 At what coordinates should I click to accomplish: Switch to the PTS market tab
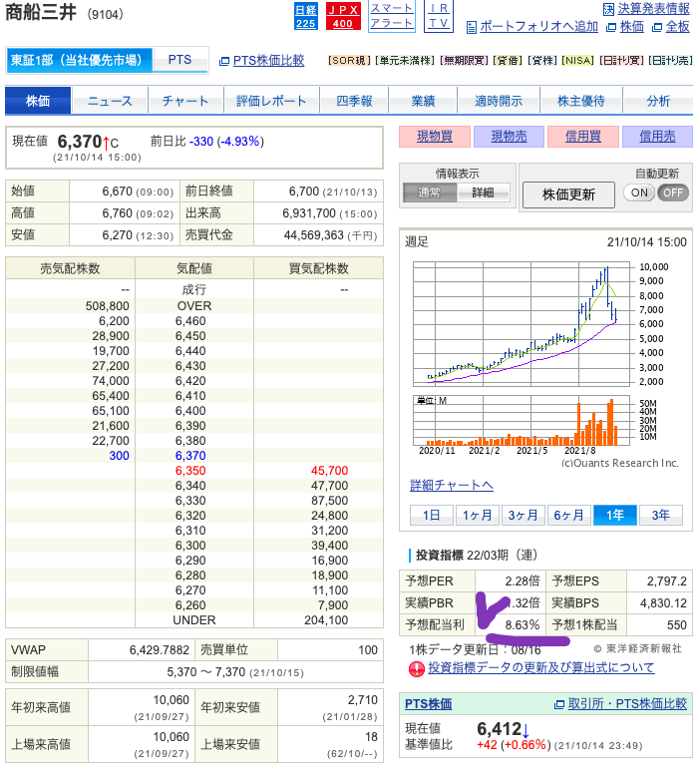[x=179, y=60]
